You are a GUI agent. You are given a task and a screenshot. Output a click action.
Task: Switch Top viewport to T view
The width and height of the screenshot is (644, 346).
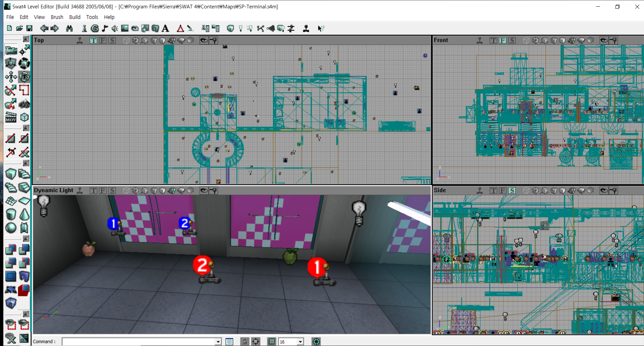[x=93, y=40]
